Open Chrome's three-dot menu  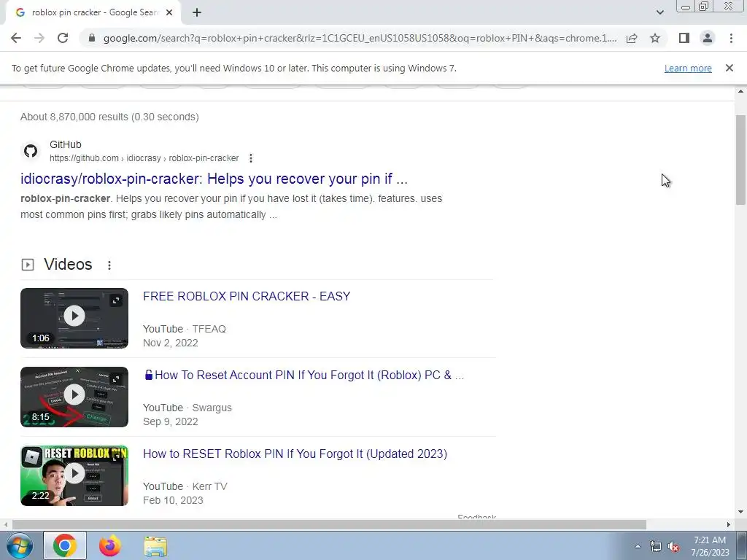(x=731, y=38)
